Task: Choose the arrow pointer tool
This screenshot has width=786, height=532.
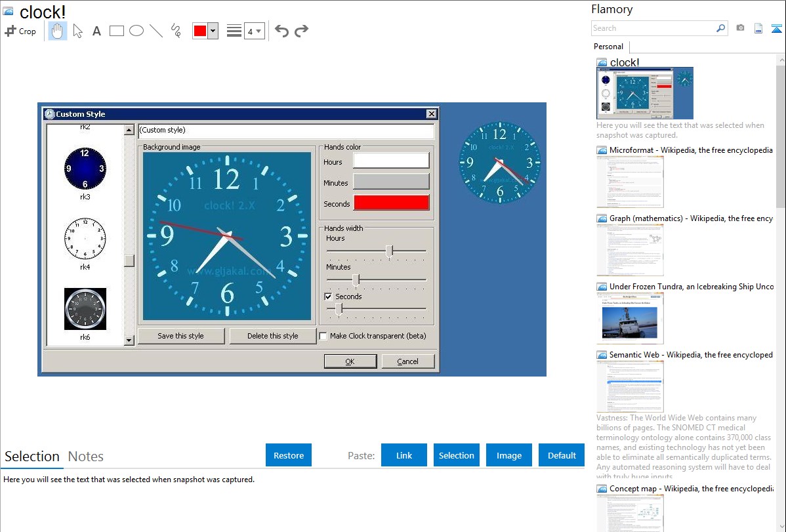Action: (77, 31)
